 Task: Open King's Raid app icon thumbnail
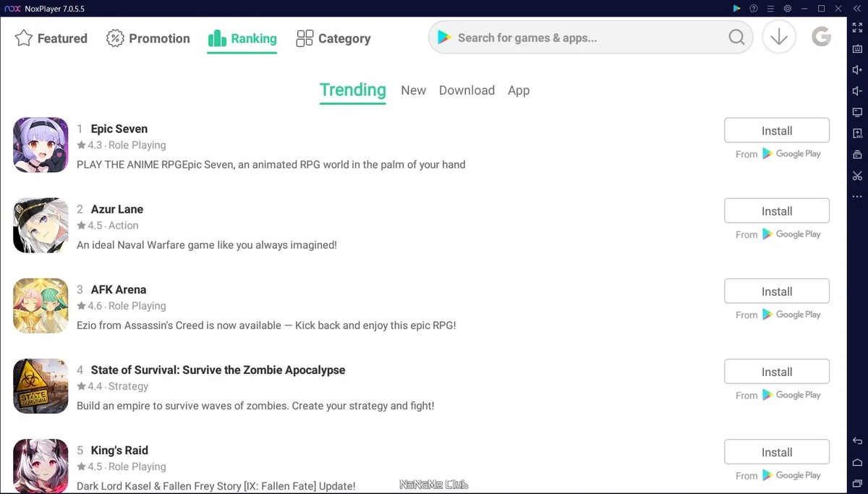coord(41,466)
